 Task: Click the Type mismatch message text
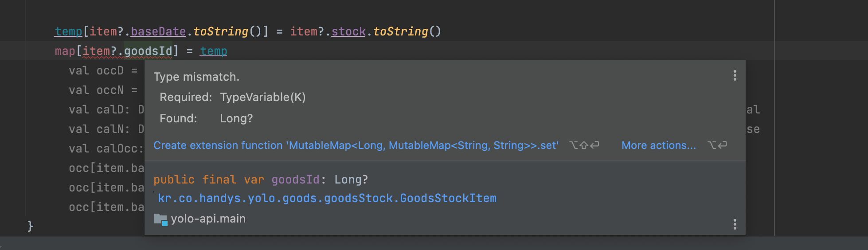[196, 77]
